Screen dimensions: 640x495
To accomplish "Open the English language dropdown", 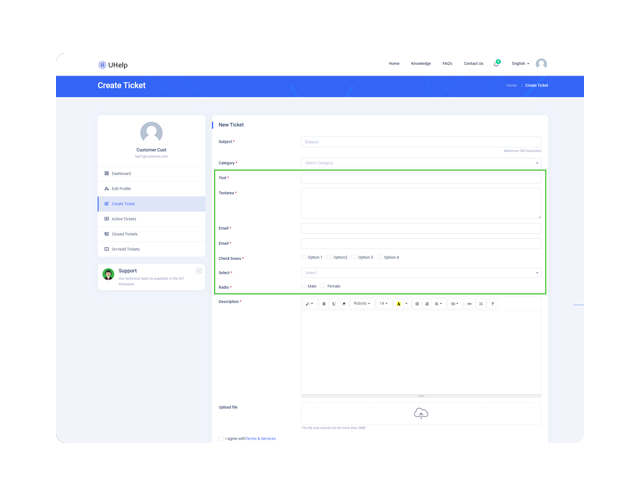I will 520,64.
